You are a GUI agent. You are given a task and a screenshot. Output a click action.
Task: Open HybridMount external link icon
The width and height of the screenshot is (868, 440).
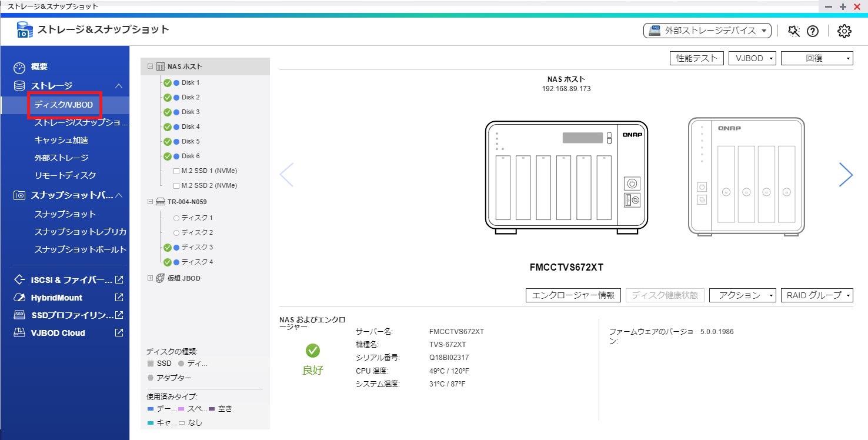(119, 298)
